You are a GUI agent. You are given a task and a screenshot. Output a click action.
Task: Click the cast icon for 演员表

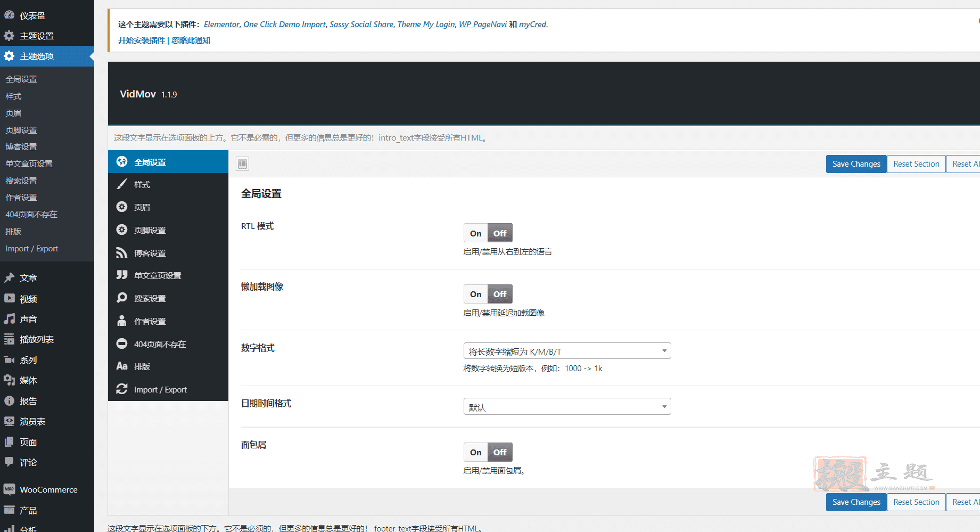coord(9,421)
